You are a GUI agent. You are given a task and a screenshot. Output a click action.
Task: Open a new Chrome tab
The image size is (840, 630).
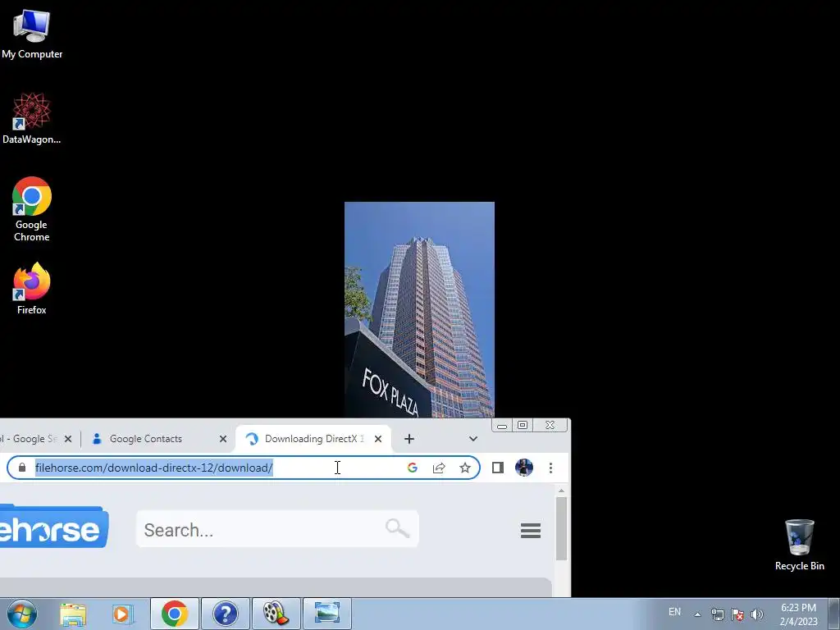(x=409, y=439)
